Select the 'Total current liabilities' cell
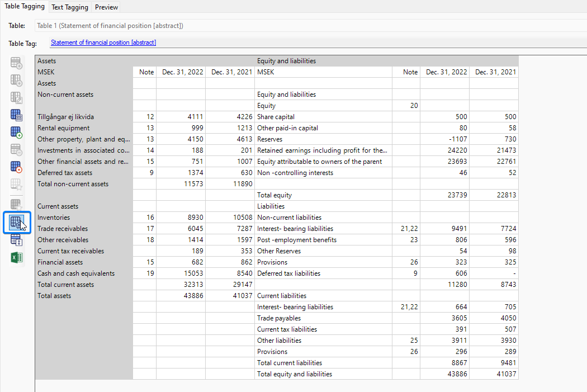Screen dimensions: 587x392 pyautogui.click(x=324, y=363)
